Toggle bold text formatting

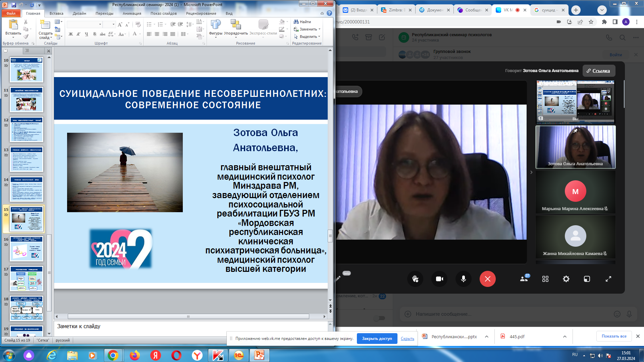(x=71, y=34)
